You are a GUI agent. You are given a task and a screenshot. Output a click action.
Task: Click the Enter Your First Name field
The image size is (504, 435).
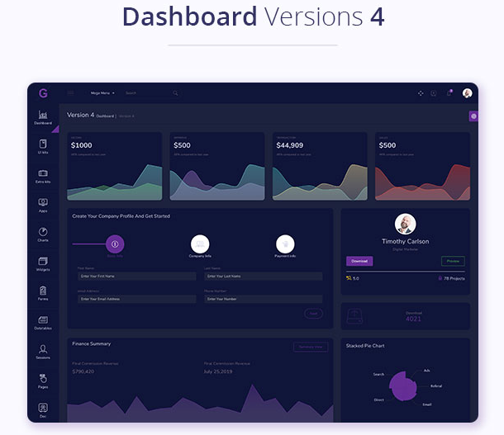coord(136,277)
